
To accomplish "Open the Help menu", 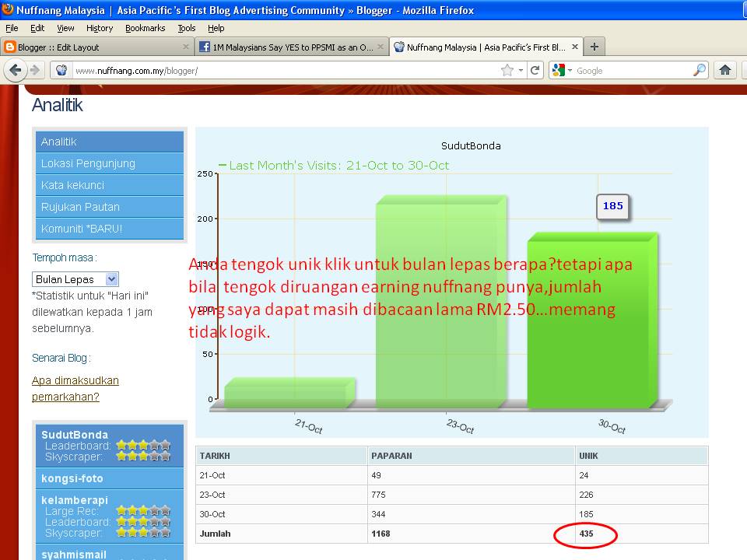I will [216, 28].
